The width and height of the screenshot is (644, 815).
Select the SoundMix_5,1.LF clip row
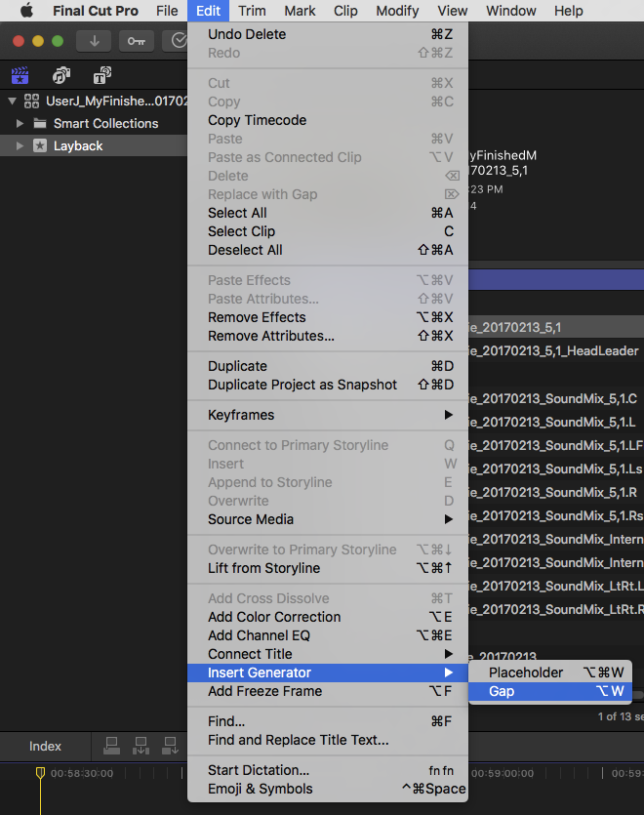(556, 445)
